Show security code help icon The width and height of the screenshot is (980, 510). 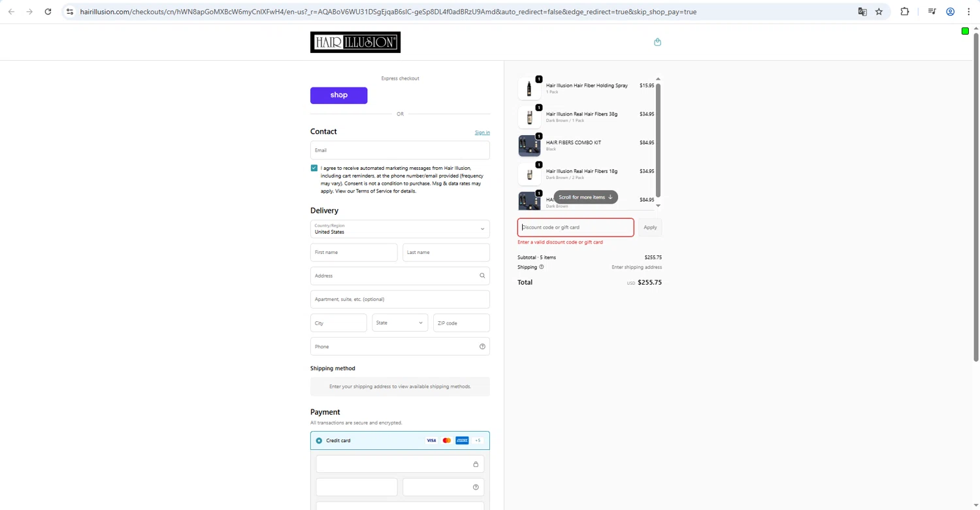476,487
